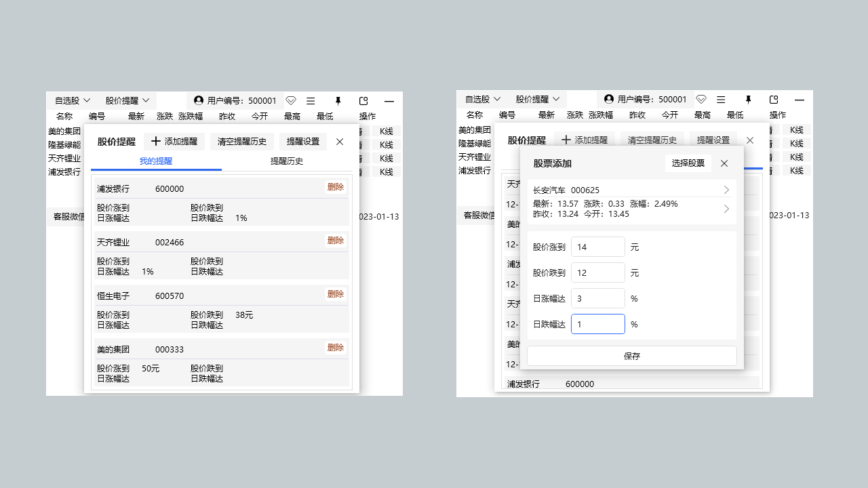Click the 删除 icon next to 恒生电子
The width and height of the screenshot is (868, 488).
pyautogui.click(x=335, y=293)
